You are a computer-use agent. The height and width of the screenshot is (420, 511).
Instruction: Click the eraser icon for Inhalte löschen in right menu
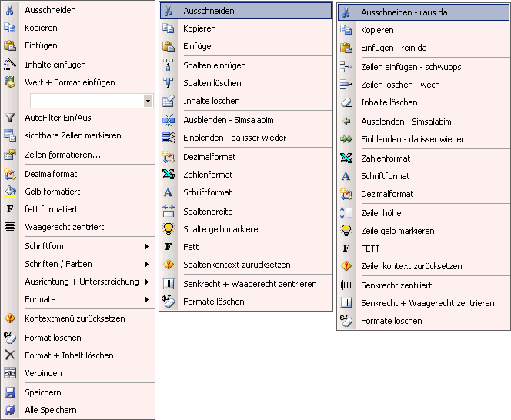346,102
